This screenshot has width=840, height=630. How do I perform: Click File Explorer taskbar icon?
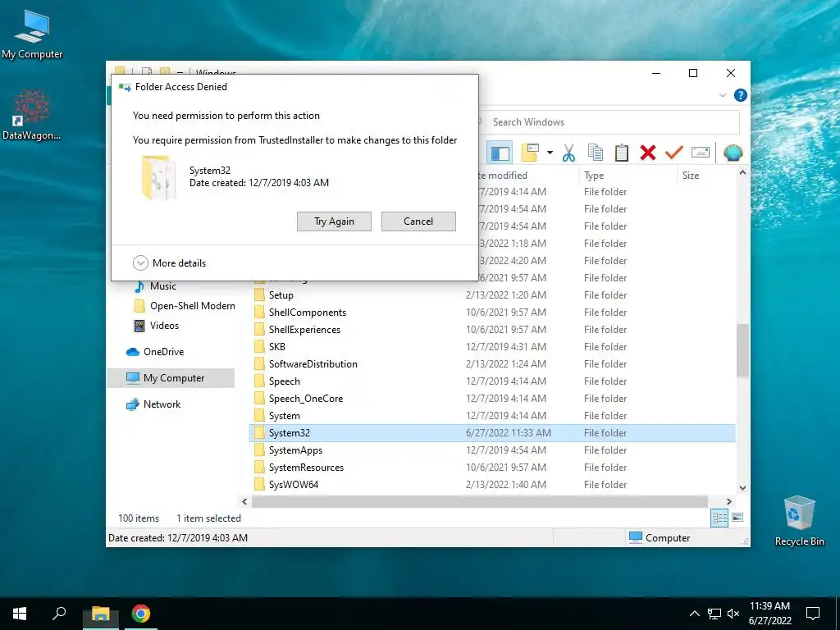[x=100, y=614]
